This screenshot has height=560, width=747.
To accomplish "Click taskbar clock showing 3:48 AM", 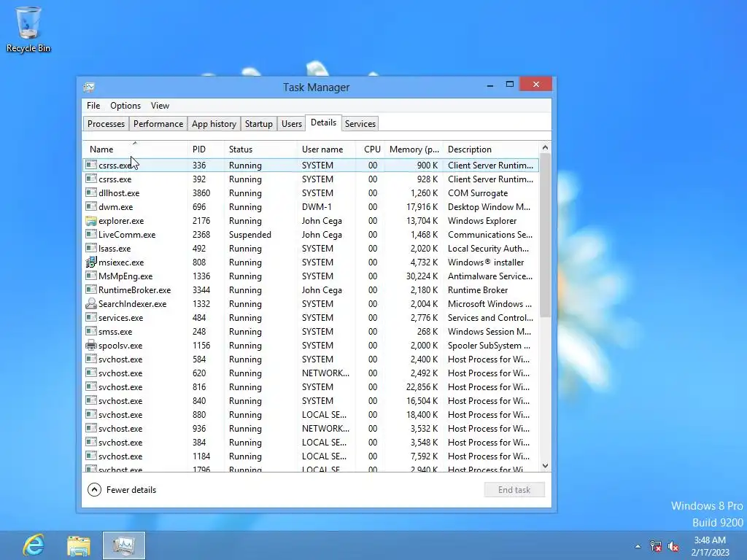I will 710,546.
